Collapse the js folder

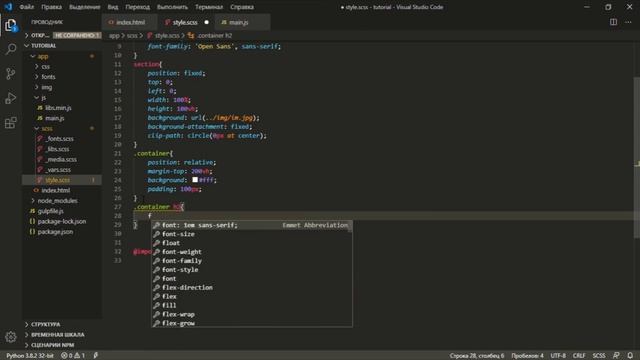click(62, 97)
